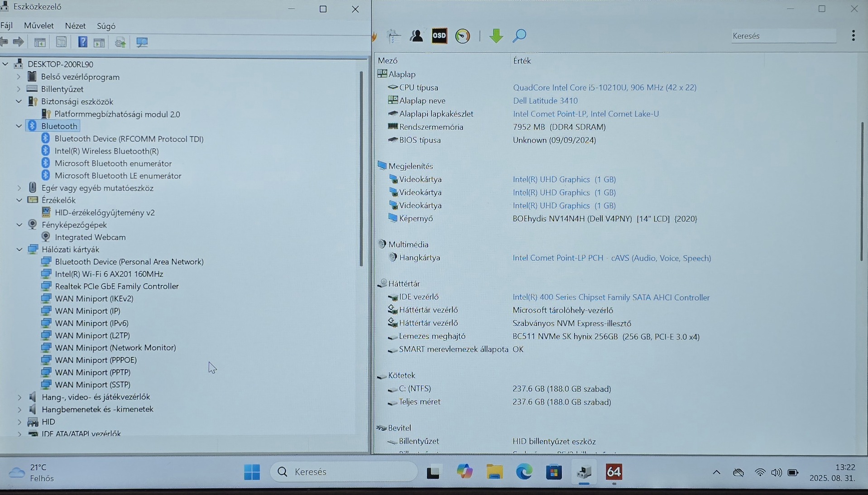This screenshot has height=495, width=868.
Task: Select Intel(R) Wireless Bluetooth(R) device
Action: [x=106, y=151]
